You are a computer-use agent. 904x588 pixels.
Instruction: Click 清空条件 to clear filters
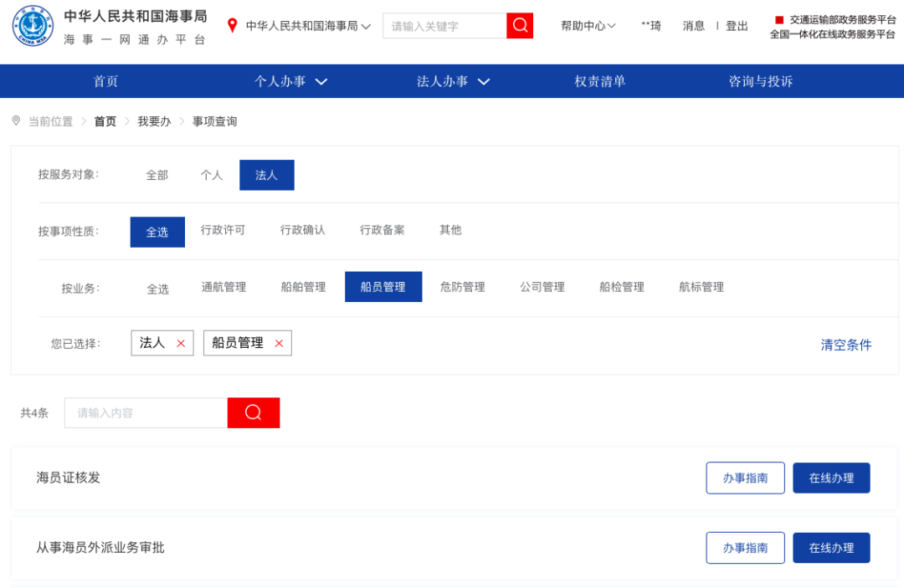click(x=845, y=345)
